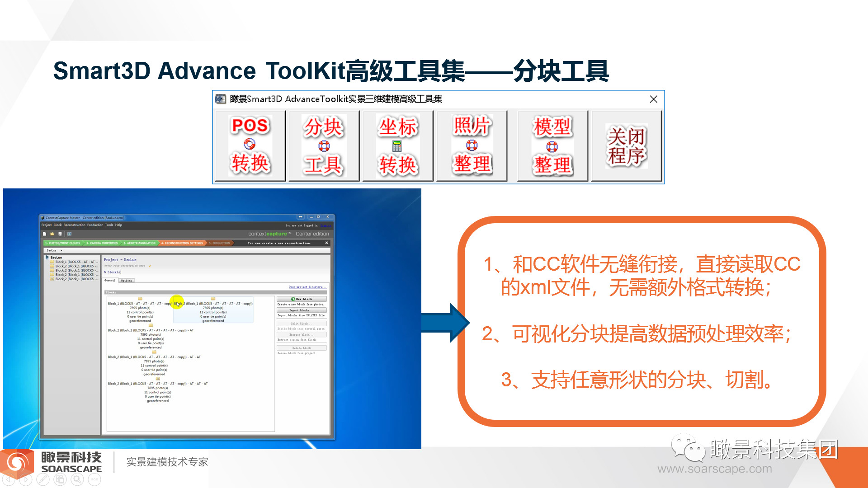Open the 坐标转换 coordinate conversion tool
The image size is (868, 488).
397,145
